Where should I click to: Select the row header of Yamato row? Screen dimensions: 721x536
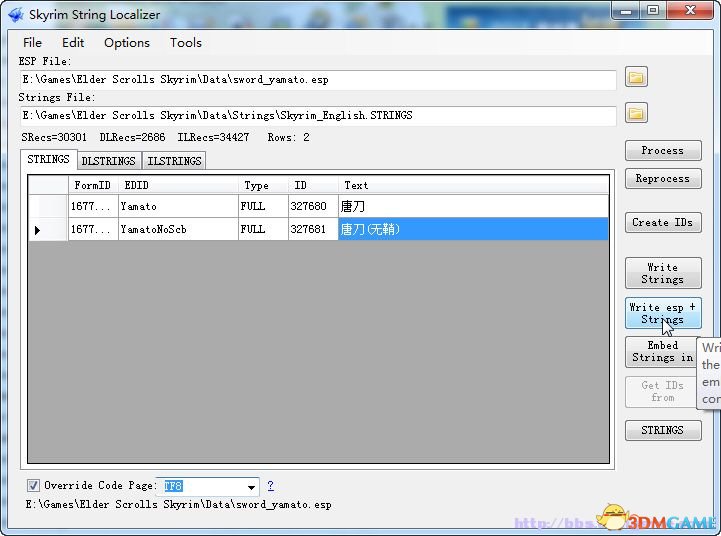tap(48, 206)
